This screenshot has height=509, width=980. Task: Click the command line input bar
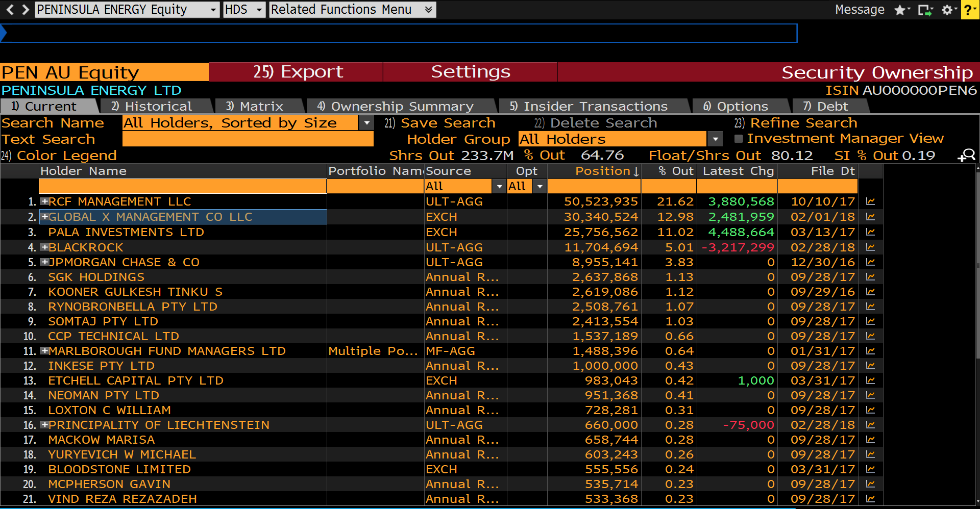click(399, 33)
